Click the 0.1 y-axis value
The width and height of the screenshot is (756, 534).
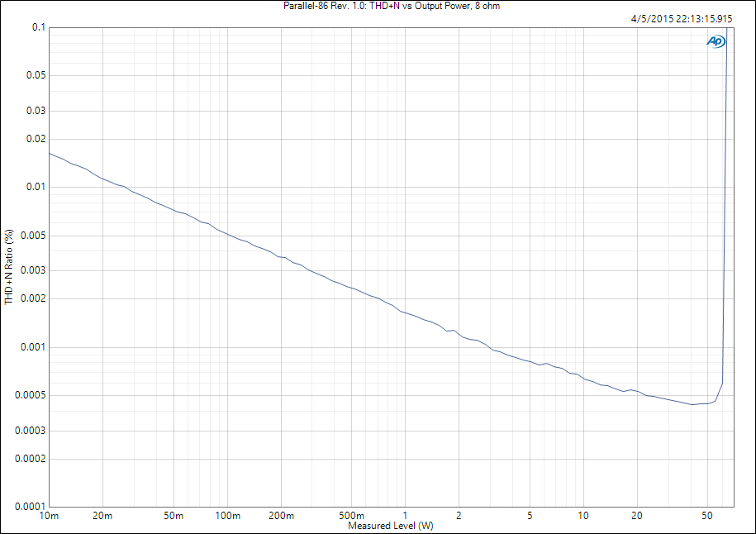click(39, 27)
